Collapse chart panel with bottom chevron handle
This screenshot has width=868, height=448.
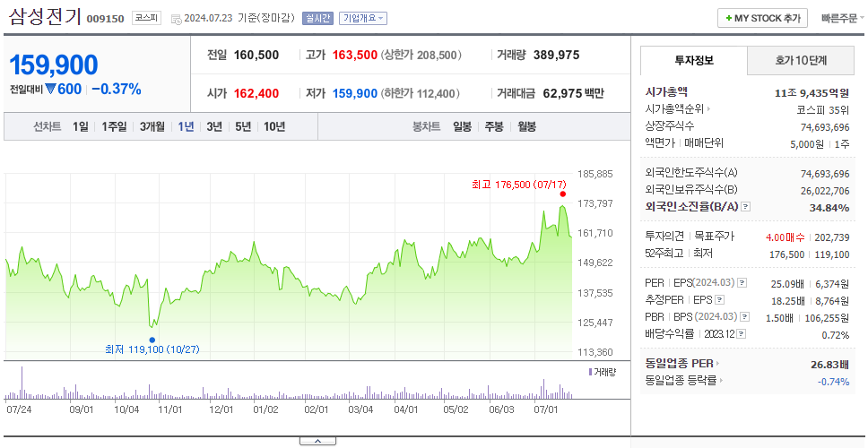(x=317, y=441)
